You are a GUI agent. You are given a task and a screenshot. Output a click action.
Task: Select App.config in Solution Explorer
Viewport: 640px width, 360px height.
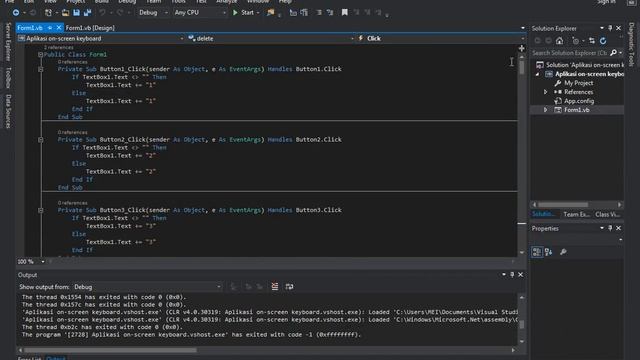coord(579,101)
